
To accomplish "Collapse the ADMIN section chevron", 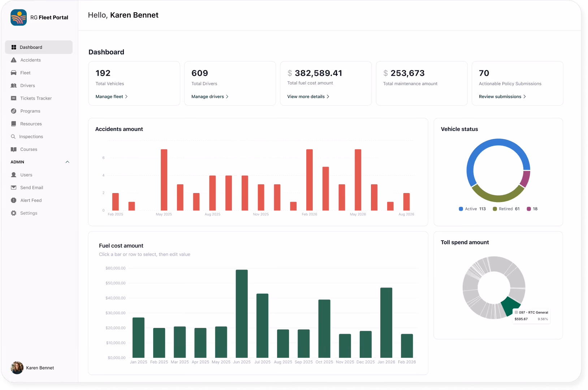I will [x=68, y=162].
